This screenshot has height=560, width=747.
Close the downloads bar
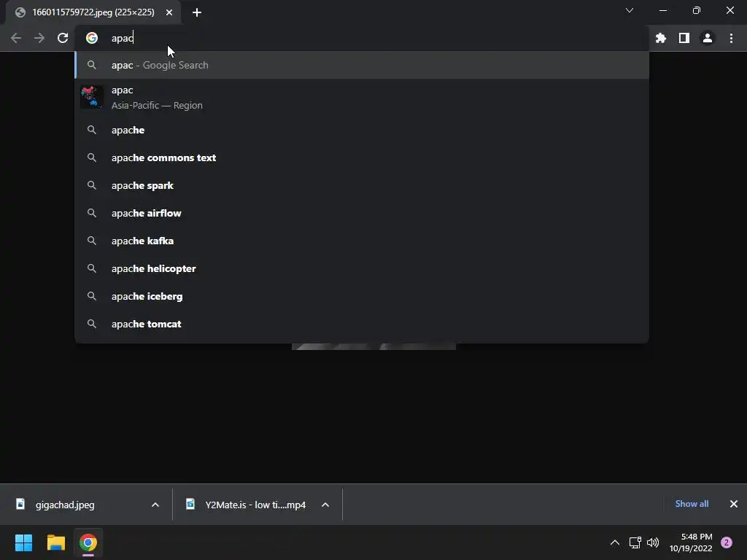734,504
